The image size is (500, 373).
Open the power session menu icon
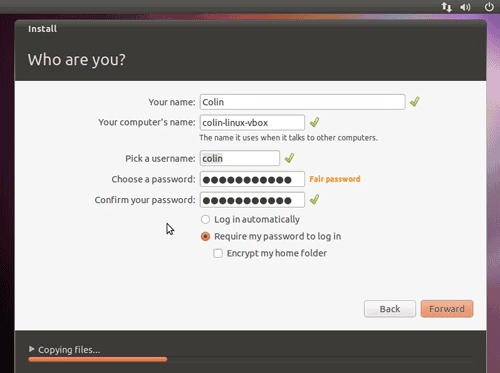(x=489, y=7)
